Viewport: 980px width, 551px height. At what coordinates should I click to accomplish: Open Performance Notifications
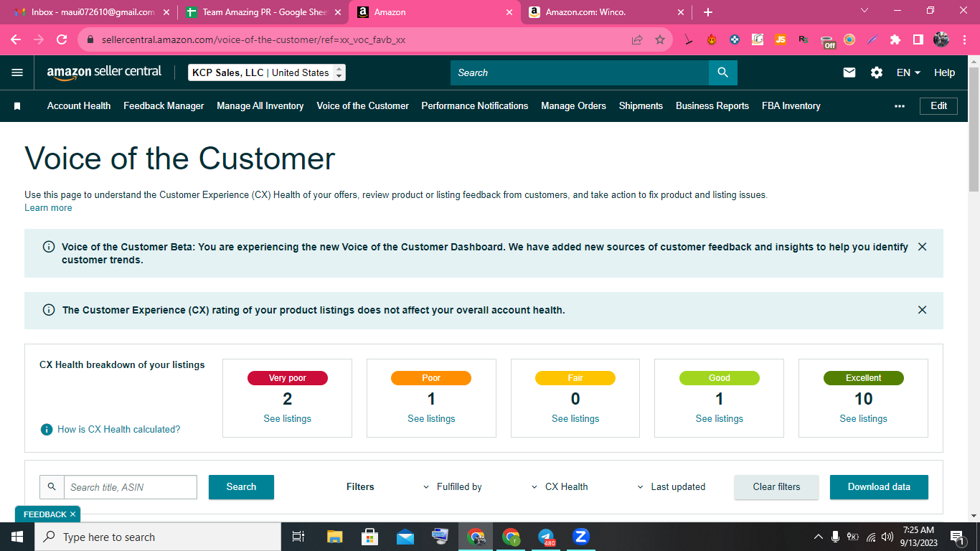point(475,106)
